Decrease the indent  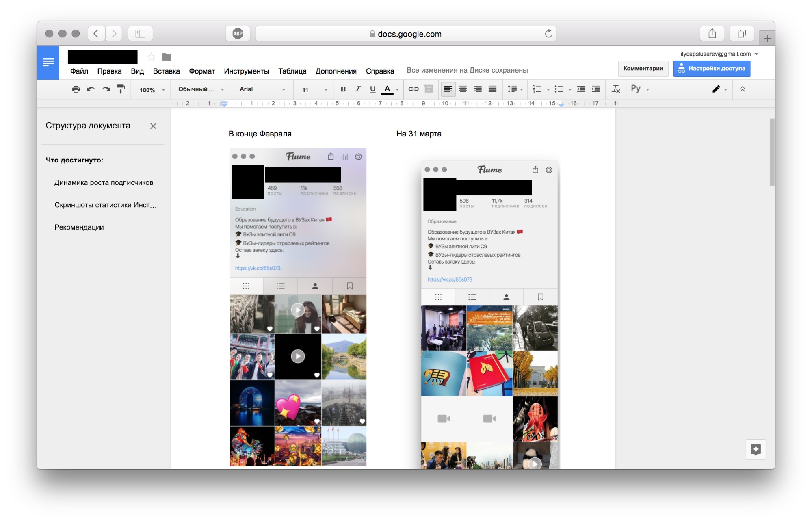[581, 89]
